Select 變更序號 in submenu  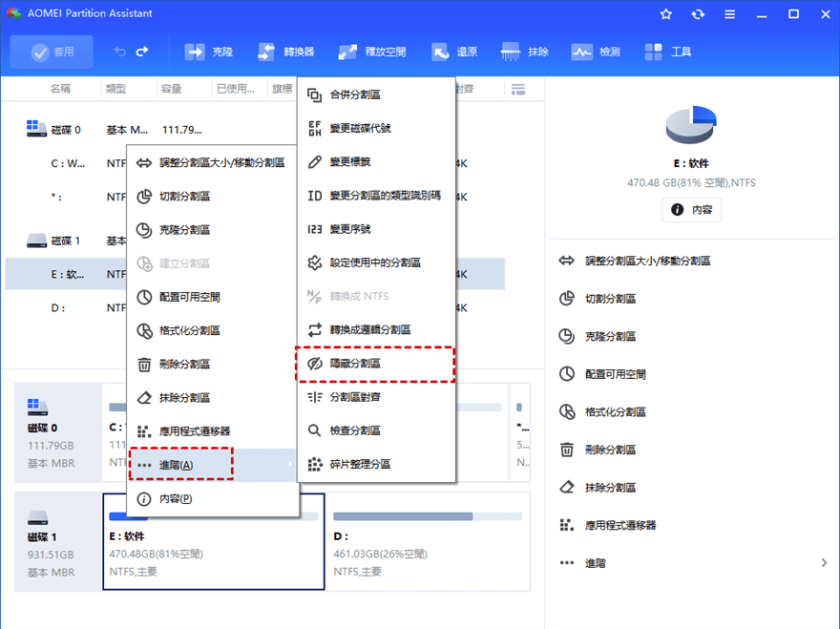click(x=376, y=229)
